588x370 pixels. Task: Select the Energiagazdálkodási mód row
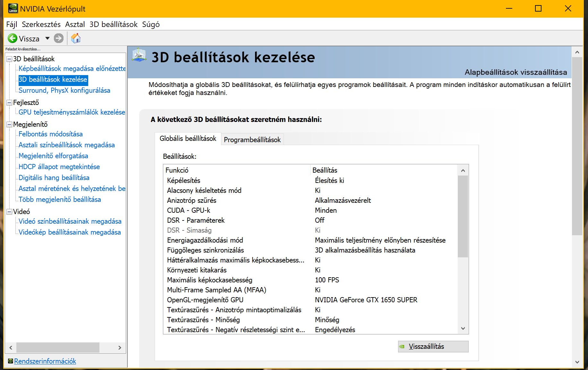tap(311, 240)
